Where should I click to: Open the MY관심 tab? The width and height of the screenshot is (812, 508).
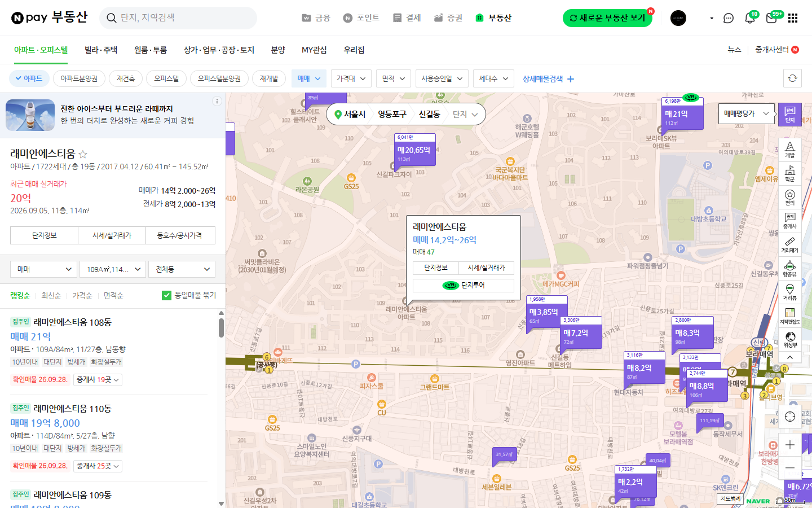(314, 50)
